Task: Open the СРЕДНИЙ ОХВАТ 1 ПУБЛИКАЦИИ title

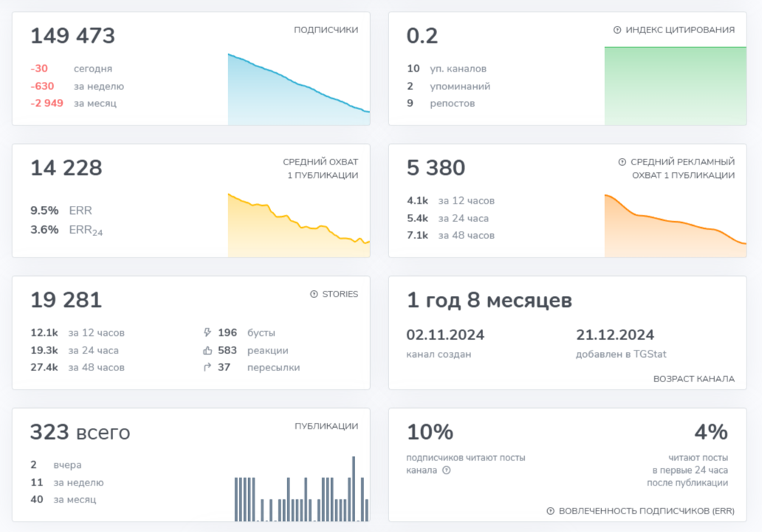Action: pyautogui.click(x=320, y=168)
